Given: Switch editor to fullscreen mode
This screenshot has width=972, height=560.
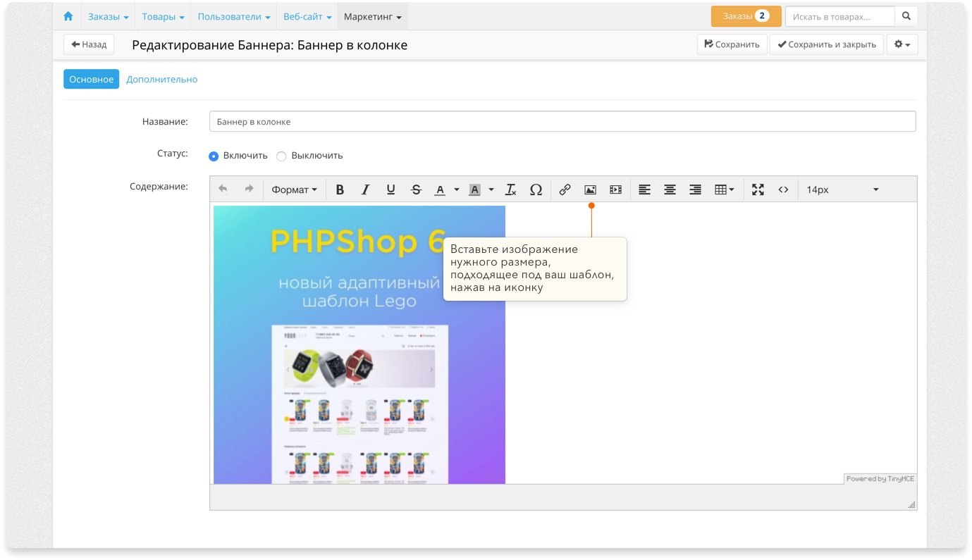Looking at the screenshot, I should (758, 189).
